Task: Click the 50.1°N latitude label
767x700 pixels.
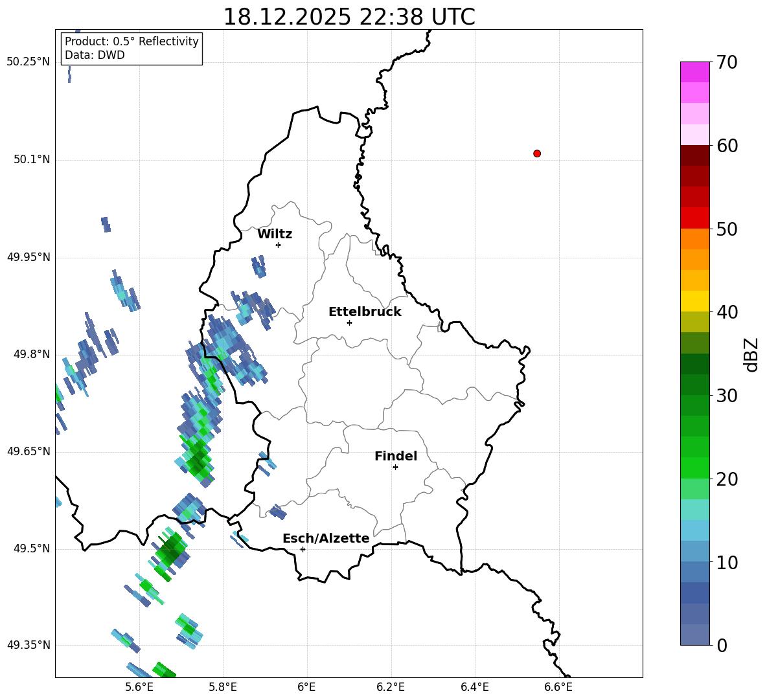Action: 32,159
